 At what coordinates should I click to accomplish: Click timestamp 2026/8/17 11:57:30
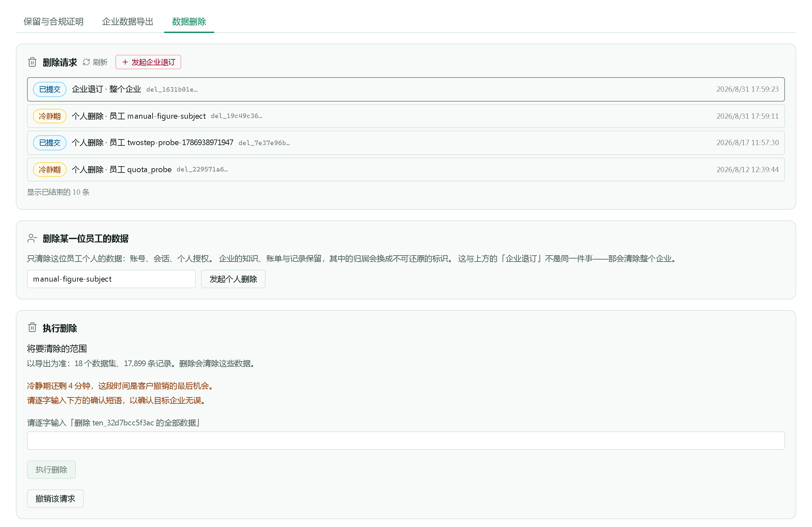747,143
